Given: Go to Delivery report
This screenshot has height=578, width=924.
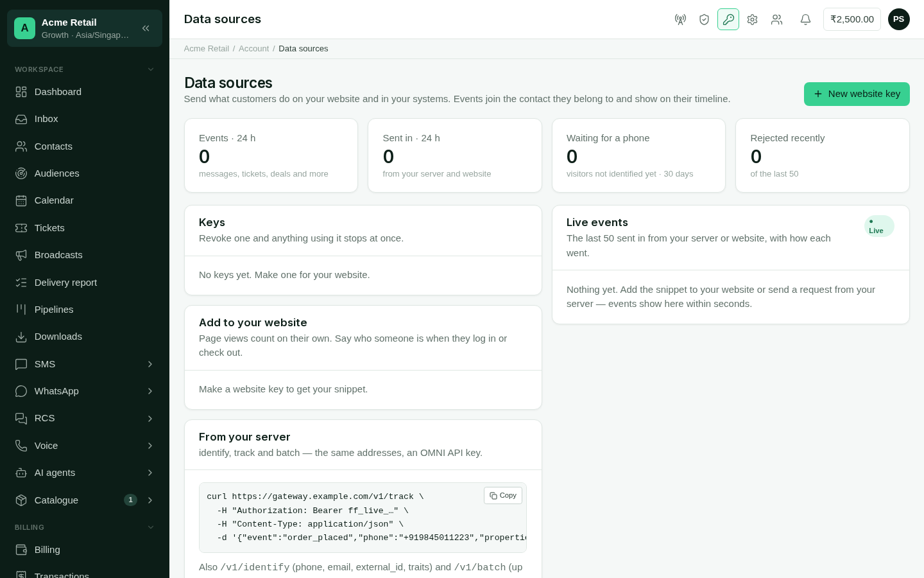Looking at the screenshot, I should [x=85, y=283].
